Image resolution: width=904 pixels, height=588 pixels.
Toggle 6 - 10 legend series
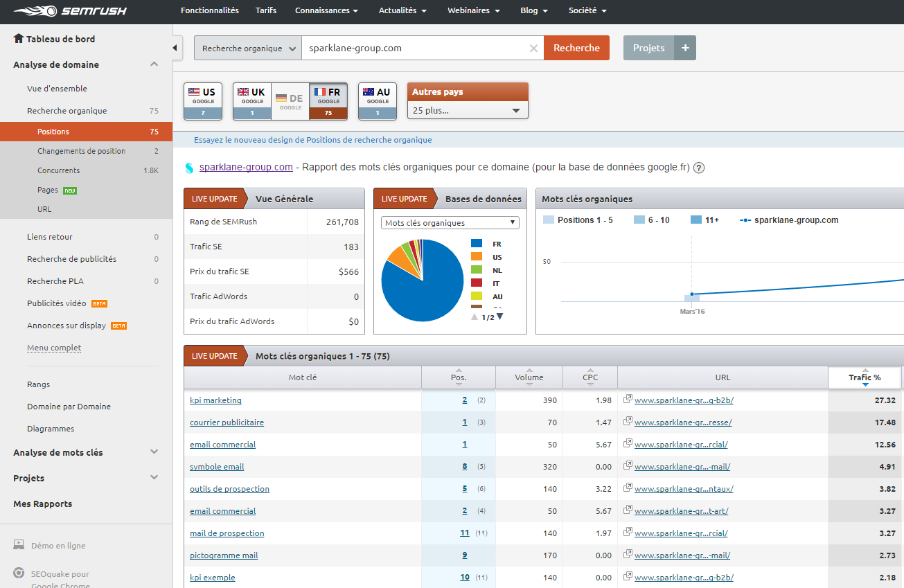(x=651, y=220)
